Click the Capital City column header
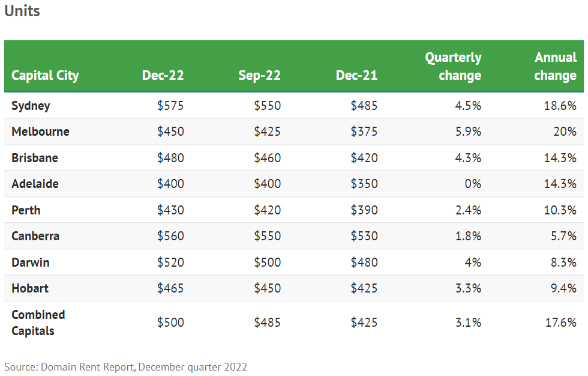 pos(45,76)
